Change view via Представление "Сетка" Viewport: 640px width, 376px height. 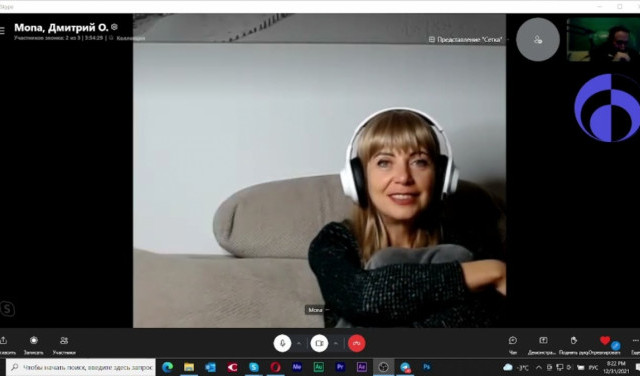465,40
